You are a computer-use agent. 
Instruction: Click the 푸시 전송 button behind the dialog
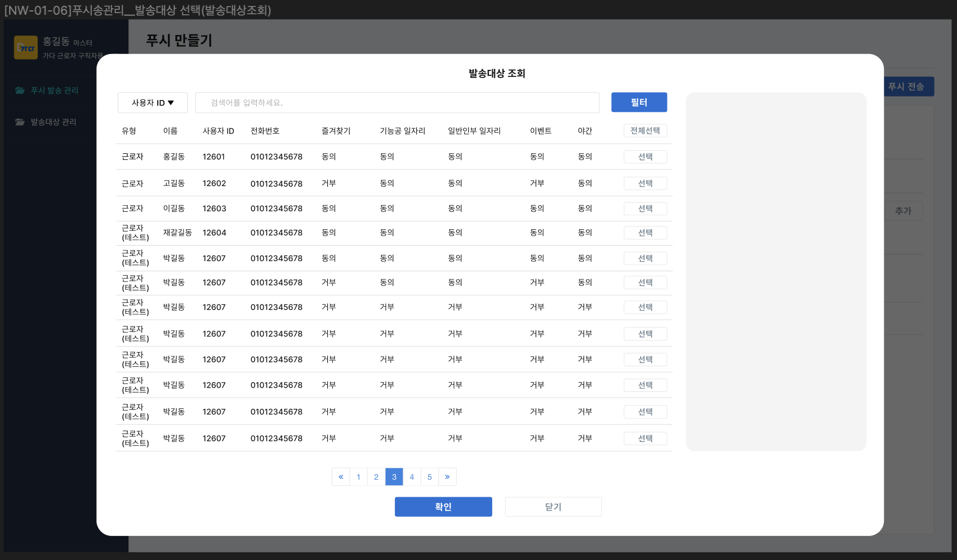pyautogui.click(x=909, y=87)
